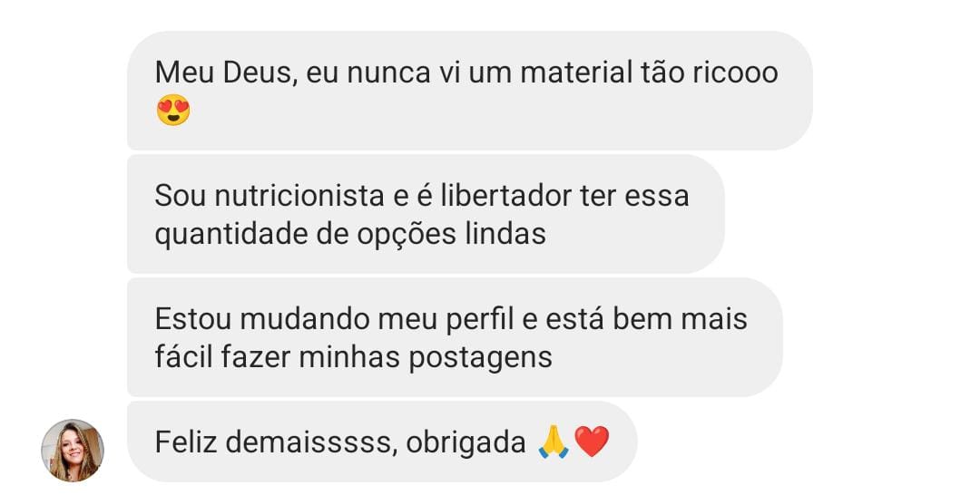Click the word 'ricooo' in first message

[x=735, y=73]
